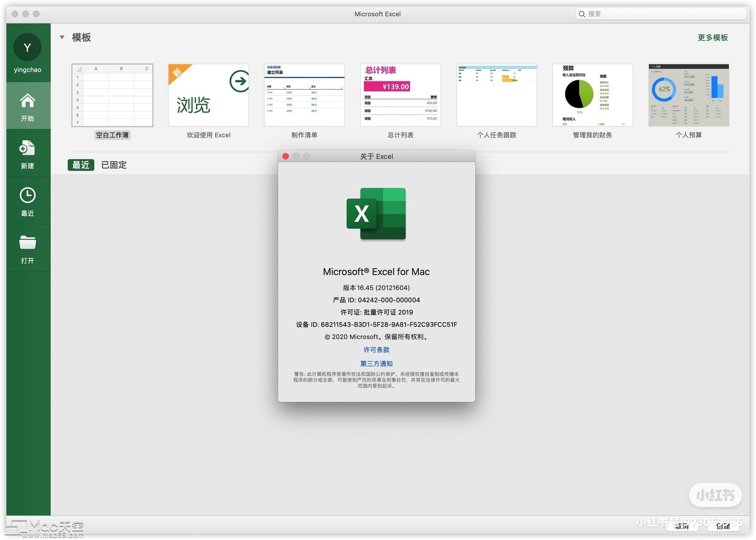Switch to the Pinned (已固定) tab
This screenshot has width=756, height=540.
point(114,165)
